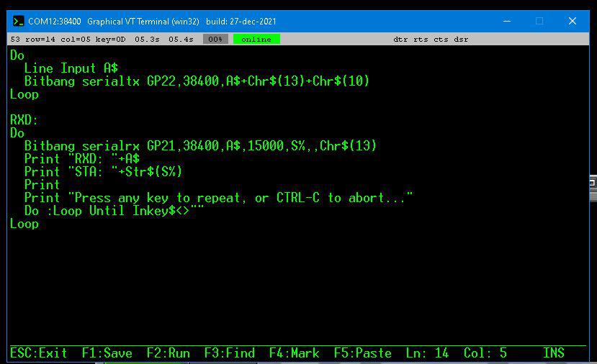Click F2:Run in the bottom bar
The image size is (597, 364).
pyautogui.click(x=168, y=353)
